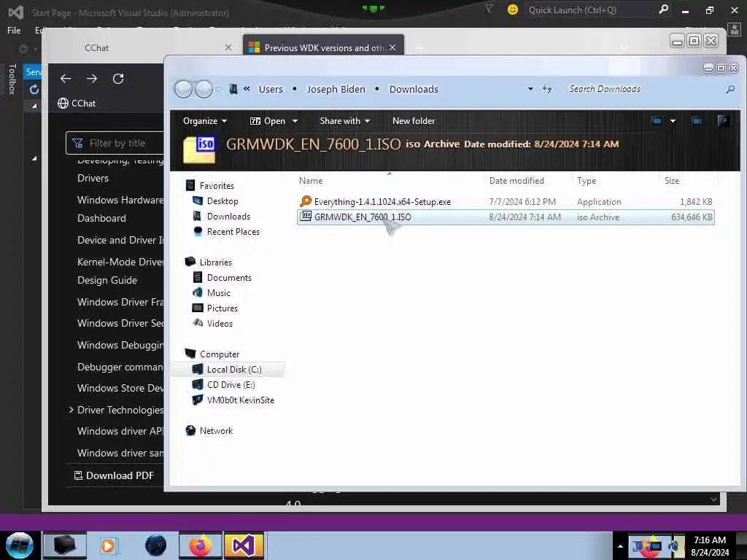Select Recent Places under Favorites
Viewport: 747px width, 560px height.
[x=233, y=231]
